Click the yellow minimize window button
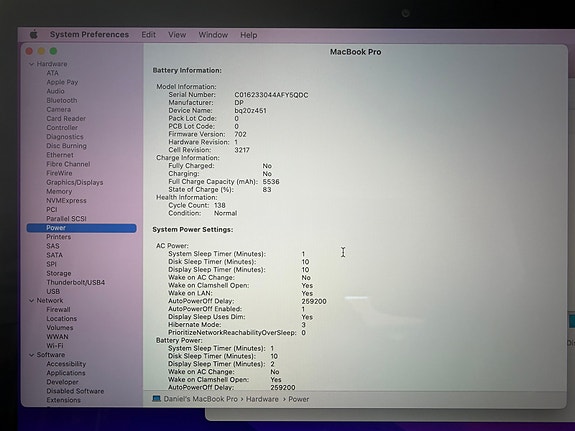This screenshot has width=575, height=431. click(41, 51)
